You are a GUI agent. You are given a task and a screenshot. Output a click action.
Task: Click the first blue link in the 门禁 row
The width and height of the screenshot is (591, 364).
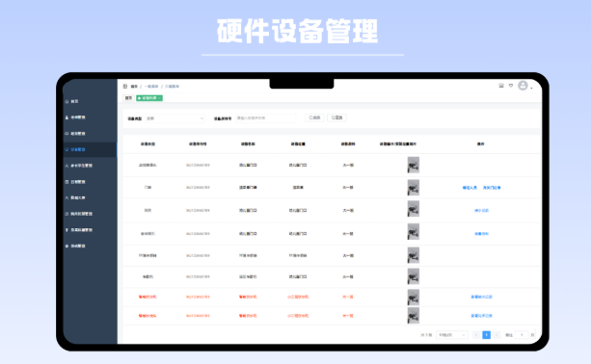coord(470,188)
